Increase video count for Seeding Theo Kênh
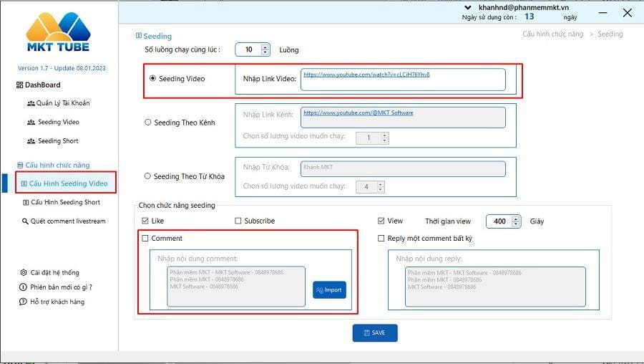The height and width of the screenshot is (364, 644). (x=384, y=135)
